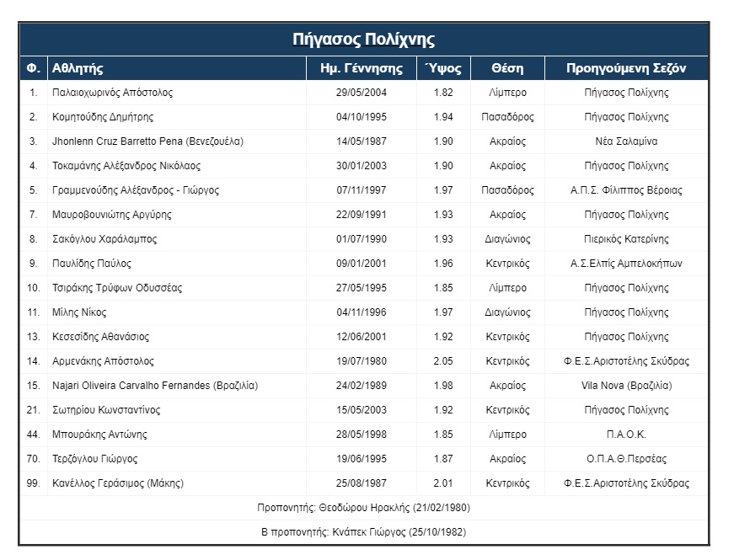Click previous team Ο.Π.Α.Θ.Περσέας

(x=626, y=458)
